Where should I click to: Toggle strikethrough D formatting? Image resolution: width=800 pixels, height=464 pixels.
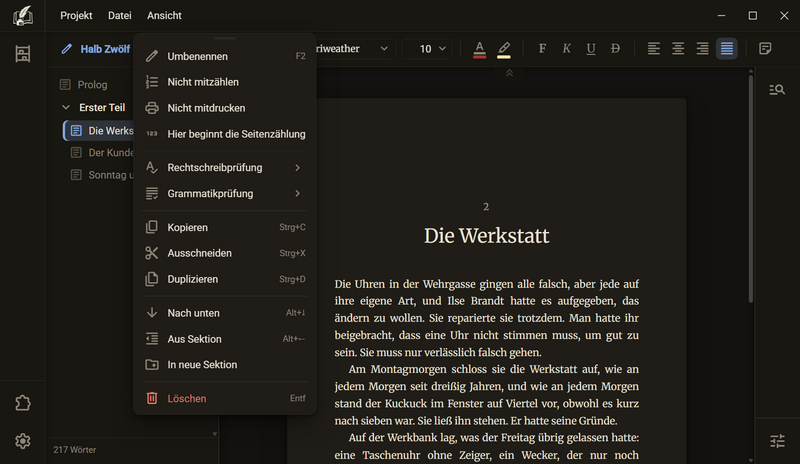[x=615, y=48]
